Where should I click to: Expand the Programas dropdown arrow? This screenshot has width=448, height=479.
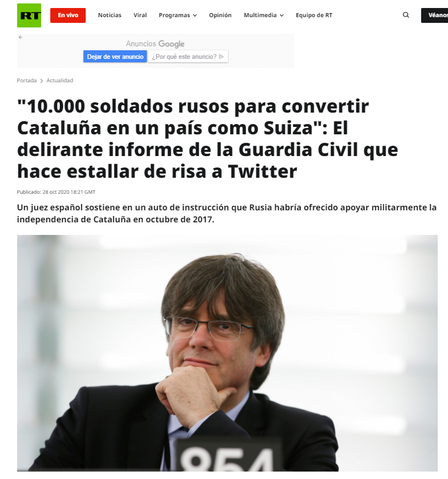click(195, 15)
